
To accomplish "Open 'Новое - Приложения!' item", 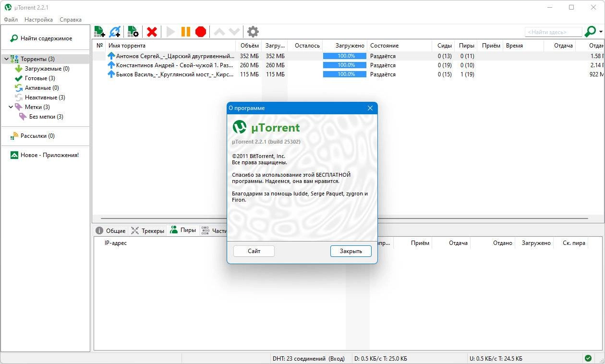I will pyautogui.click(x=49, y=155).
